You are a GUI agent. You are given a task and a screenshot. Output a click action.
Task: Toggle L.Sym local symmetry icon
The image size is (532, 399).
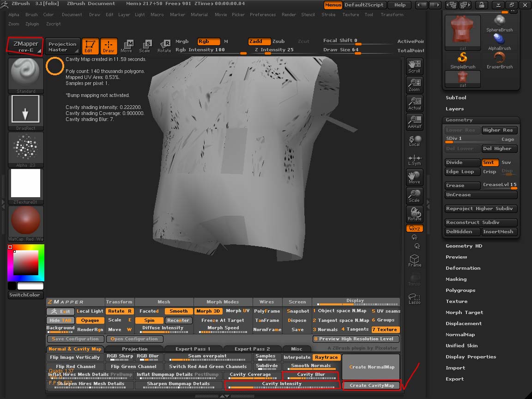[414, 160]
